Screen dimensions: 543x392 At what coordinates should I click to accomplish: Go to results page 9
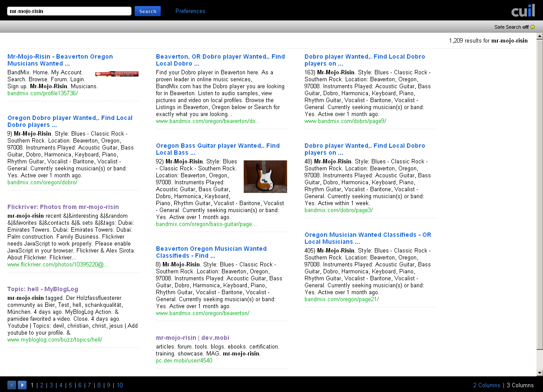pyautogui.click(x=109, y=385)
